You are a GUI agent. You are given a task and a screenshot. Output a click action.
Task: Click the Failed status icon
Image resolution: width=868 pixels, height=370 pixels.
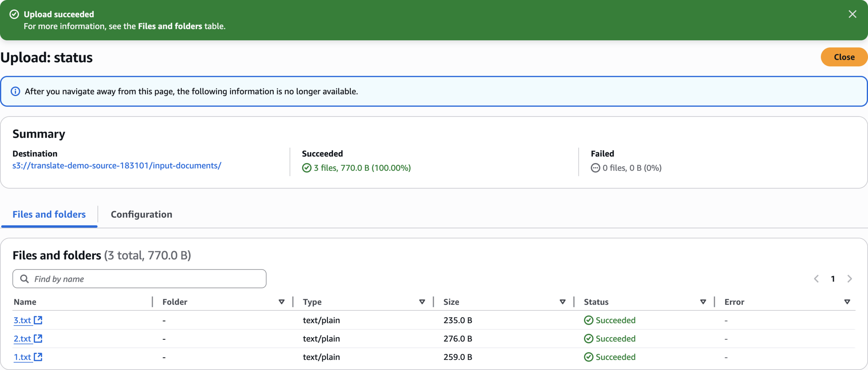tap(595, 168)
